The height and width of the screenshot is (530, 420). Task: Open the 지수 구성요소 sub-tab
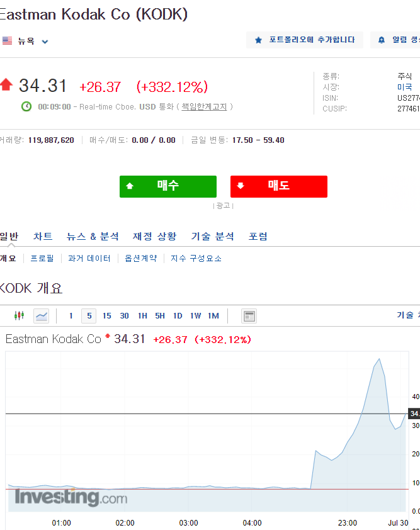196,259
